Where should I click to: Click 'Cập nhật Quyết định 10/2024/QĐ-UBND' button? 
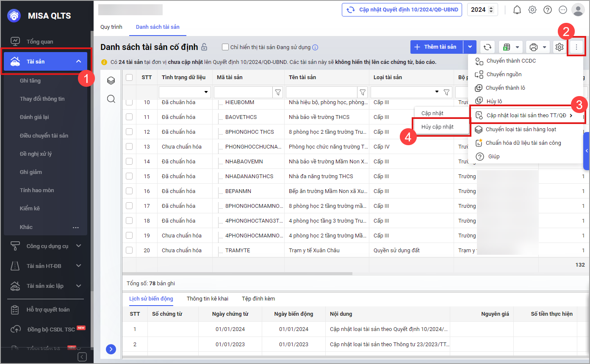tap(402, 10)
